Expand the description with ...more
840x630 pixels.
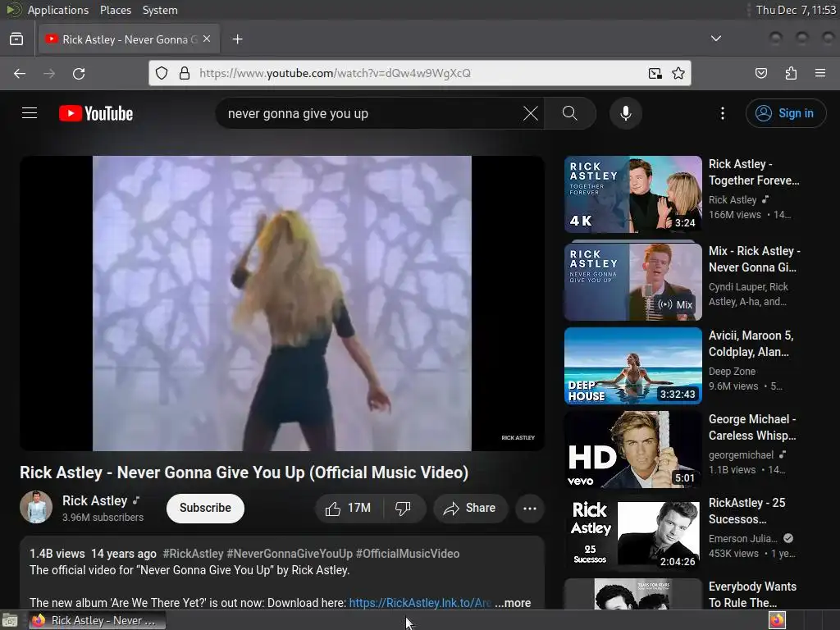(x=513, y=603)
